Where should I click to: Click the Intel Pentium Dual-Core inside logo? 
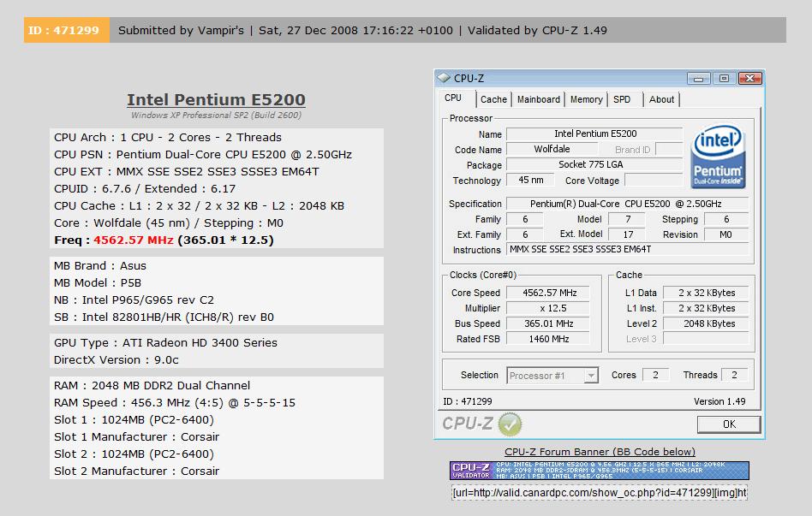tap(718, 157)
